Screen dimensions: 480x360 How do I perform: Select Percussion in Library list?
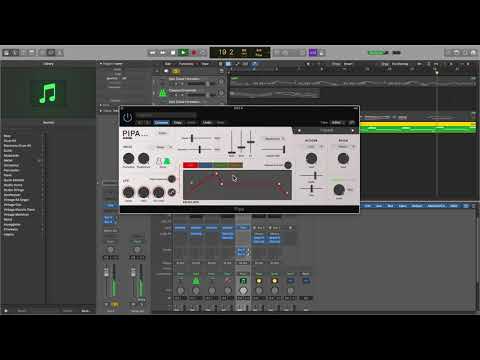[11, 170]
